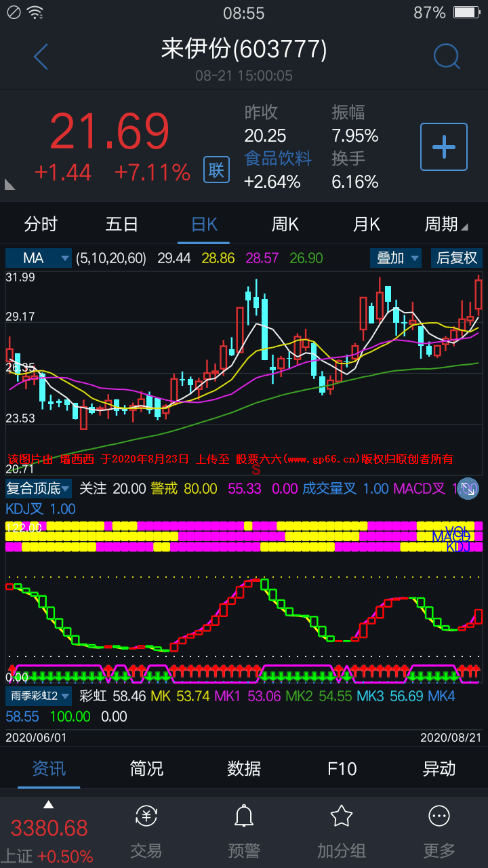Toggle 后复权 price adjustment button
This screenshot has width=488, height=868.
click(456, 258)
